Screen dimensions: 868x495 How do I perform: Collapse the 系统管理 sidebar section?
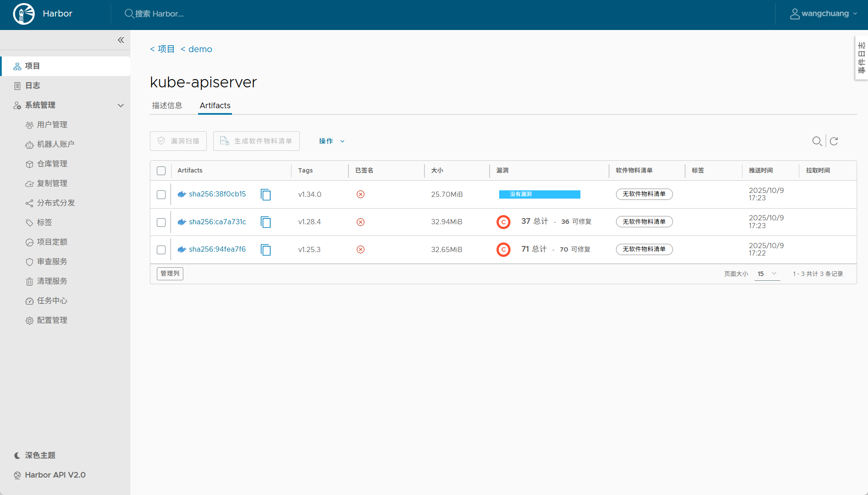tap(121, 105)
